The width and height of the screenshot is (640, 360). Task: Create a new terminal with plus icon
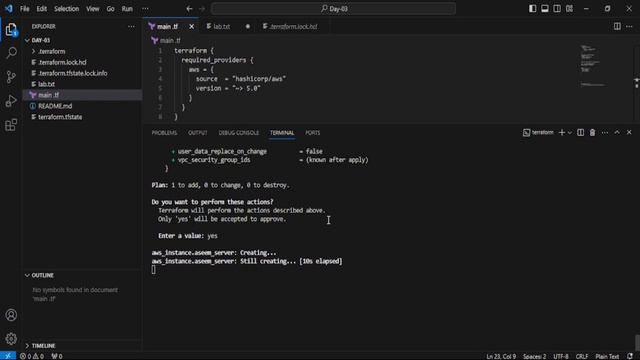562,133
